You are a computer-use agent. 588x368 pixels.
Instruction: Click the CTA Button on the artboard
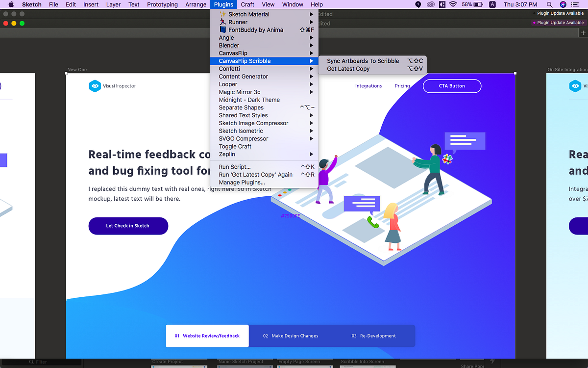coord(452,86)
